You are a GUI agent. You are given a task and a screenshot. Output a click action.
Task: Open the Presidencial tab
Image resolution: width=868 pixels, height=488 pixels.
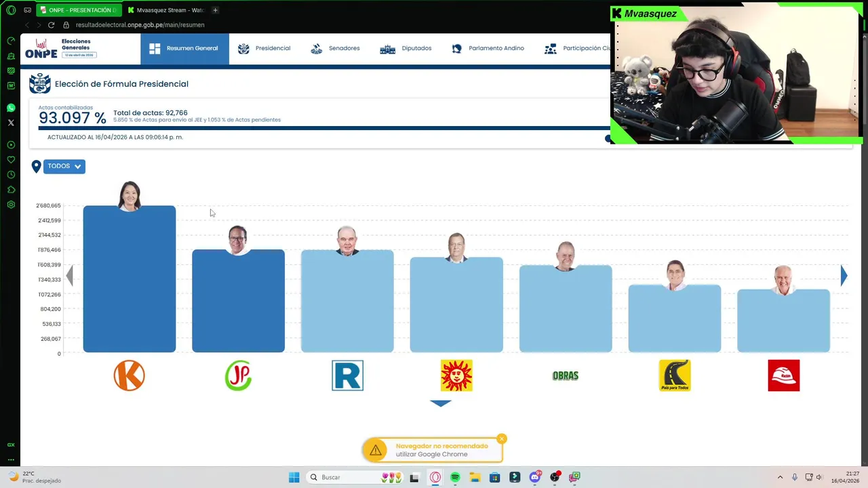pos(264,49)
